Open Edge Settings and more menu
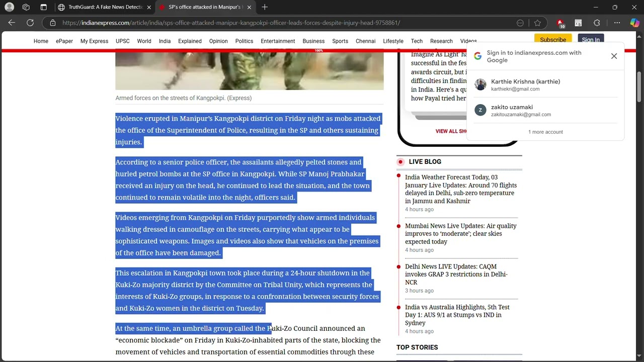Viewport: 644px width, 362px height. (617, 23)
